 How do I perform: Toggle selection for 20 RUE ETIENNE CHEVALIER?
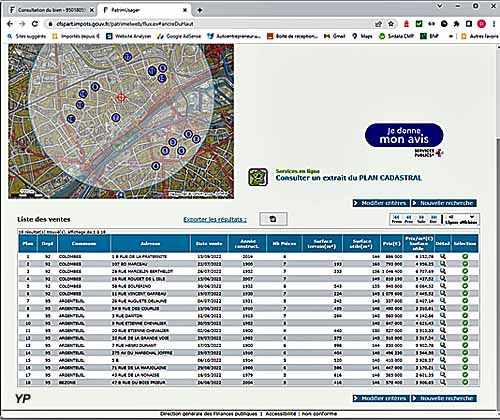pyautogui.click(x=465, y=330)
